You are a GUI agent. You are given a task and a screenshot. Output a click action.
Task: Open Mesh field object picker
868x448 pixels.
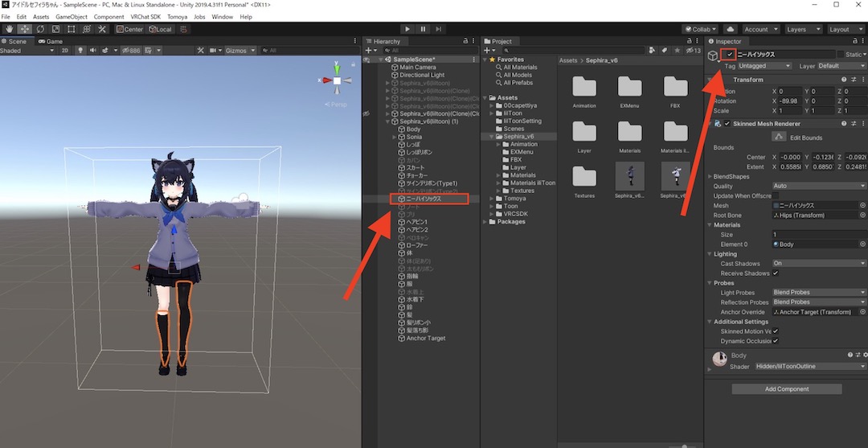[x=862, y=205]
